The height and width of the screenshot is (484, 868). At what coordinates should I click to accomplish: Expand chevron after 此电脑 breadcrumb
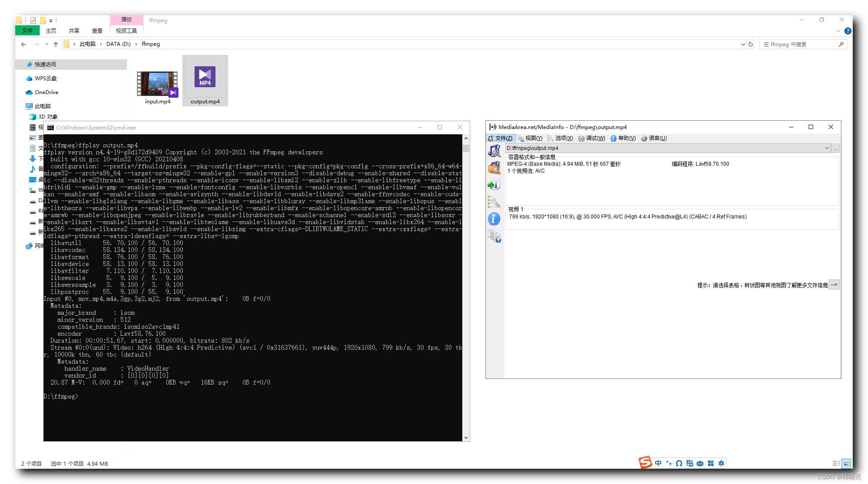point(101,44)
